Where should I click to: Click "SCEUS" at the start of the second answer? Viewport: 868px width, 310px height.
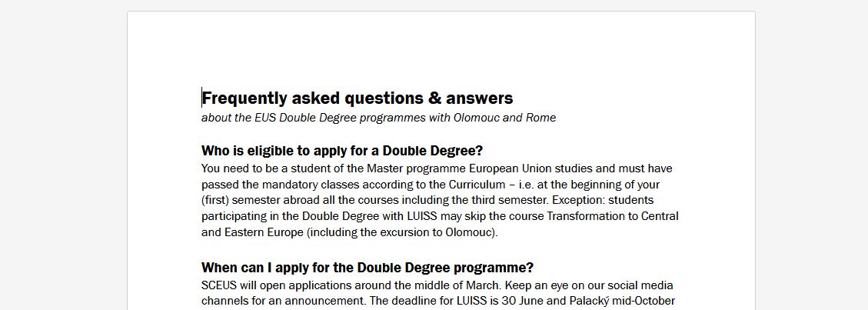point(219,285)
